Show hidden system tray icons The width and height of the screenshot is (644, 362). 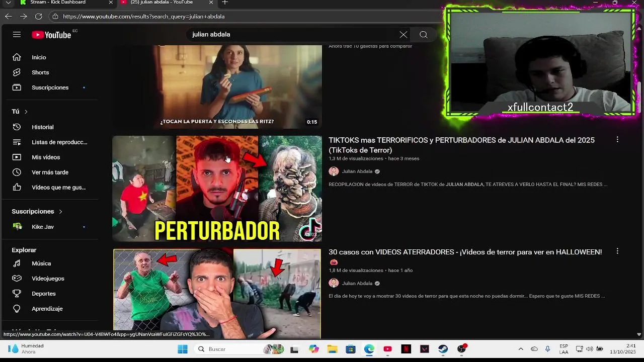click(x=521, y=349)
